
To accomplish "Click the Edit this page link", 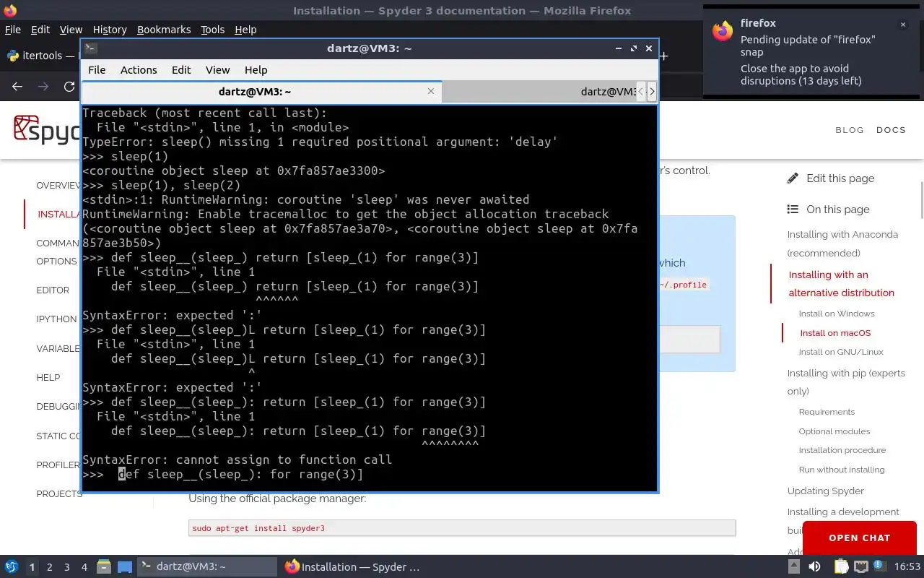I will click(840, 178).
